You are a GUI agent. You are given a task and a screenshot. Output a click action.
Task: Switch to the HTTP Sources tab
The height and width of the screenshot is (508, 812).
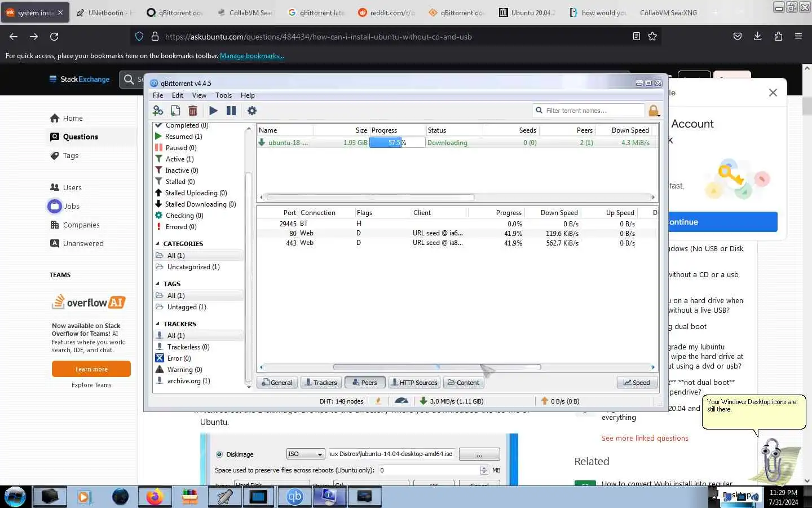coord(414,383)
